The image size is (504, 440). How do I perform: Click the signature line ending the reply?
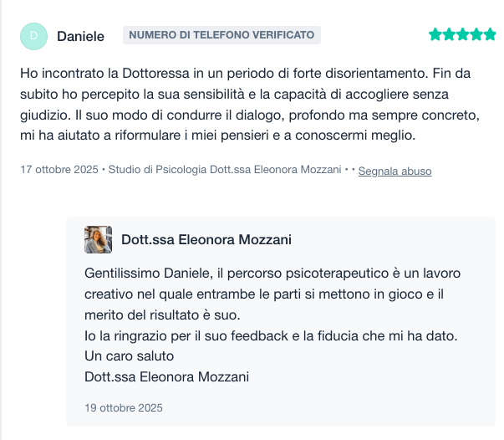tap(166, 376)
